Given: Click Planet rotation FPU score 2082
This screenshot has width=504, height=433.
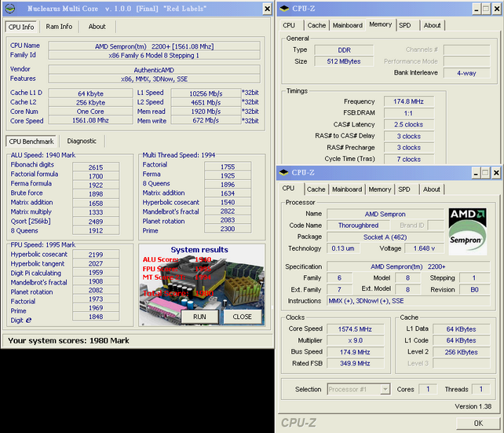Looking at the screenshot, I should [96, 290].
